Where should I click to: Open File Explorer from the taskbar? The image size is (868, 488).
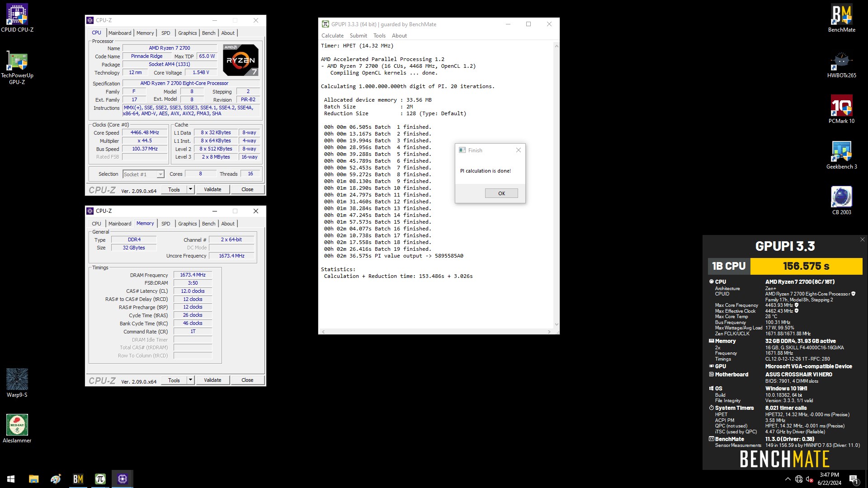click(x=33, y=479)
